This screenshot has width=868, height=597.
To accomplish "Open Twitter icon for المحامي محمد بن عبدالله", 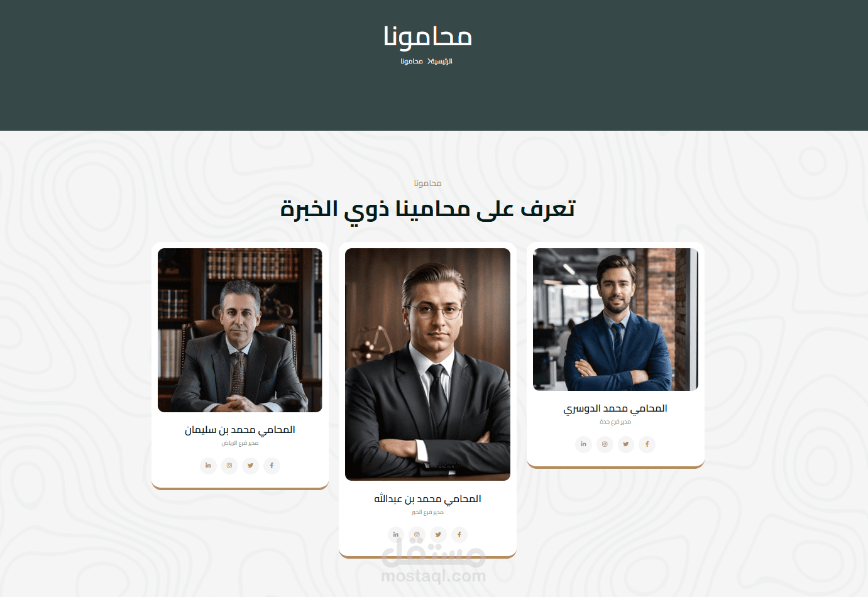I will tap(438, 535).
